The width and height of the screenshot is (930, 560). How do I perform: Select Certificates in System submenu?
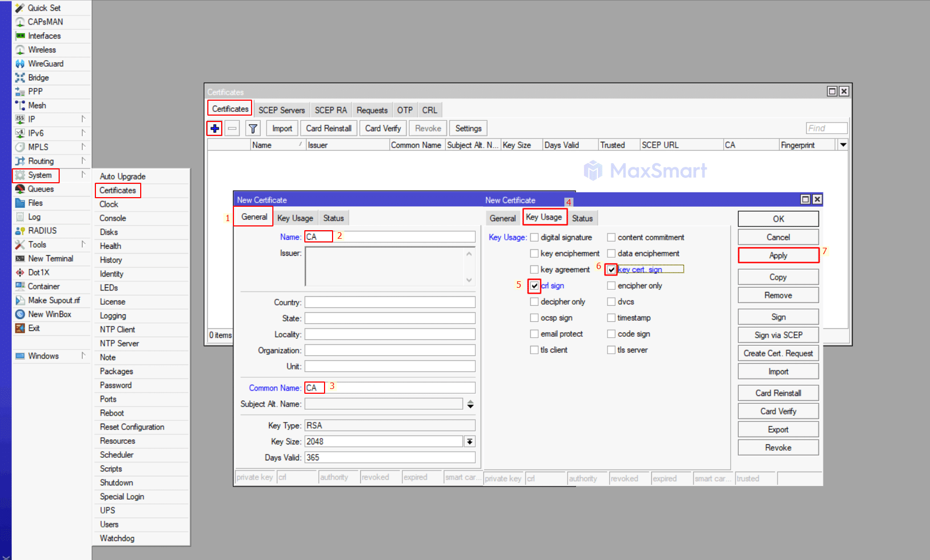(x=118, y=190)
